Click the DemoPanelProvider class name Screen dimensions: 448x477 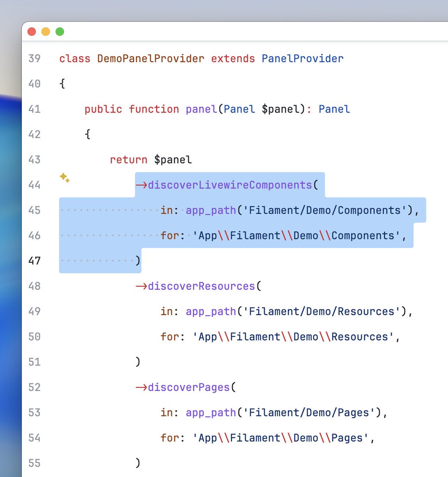pyautogui.click(x=151, y=58)
